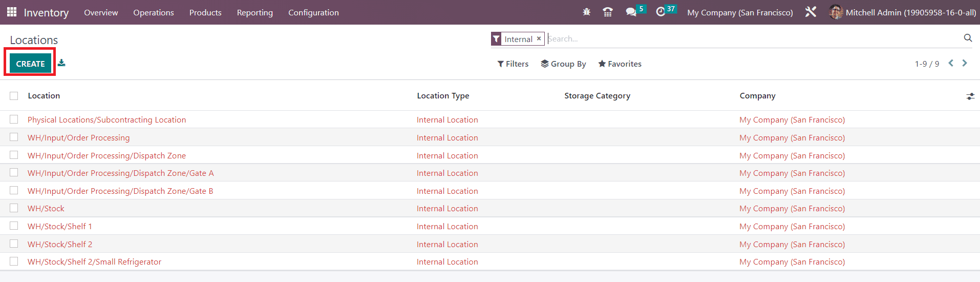This screenshot has height=282, width=980.
Task: Remove the Internal filter tag
Action: [539, 38]
